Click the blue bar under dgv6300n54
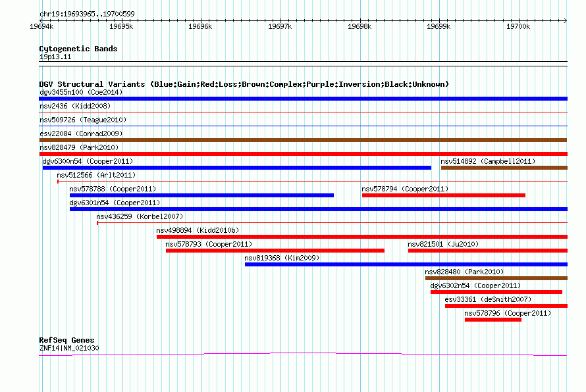This screenshot has height=392, width=586. point(237,168)
